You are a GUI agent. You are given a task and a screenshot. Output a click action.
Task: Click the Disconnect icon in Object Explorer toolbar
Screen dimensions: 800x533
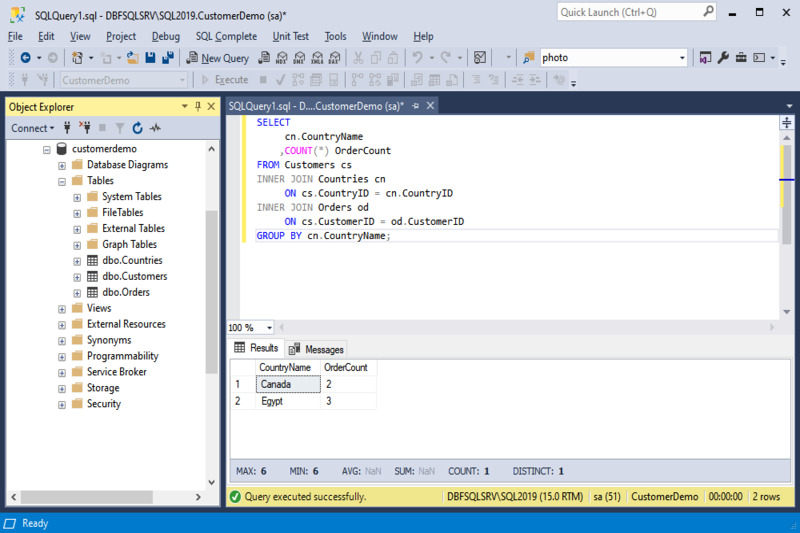pyautogui.click(x=84, y=128)
